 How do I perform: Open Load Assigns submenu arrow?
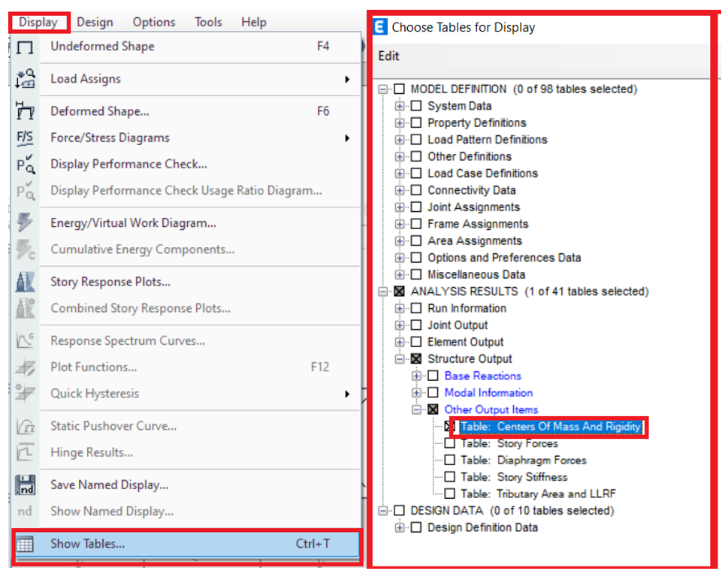(x=347, y=79)
